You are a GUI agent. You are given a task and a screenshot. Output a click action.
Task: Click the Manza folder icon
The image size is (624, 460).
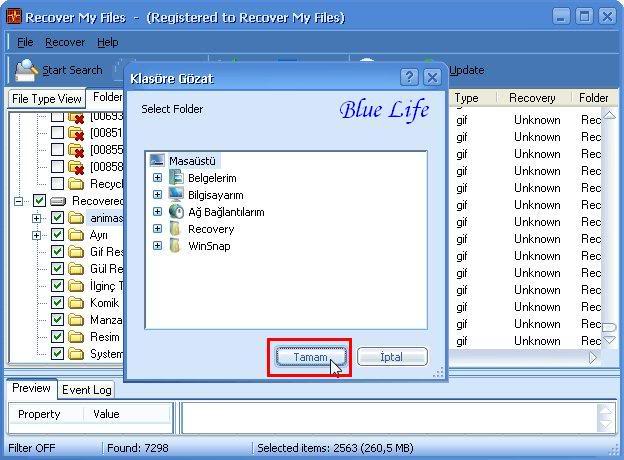tap(76, 320)
